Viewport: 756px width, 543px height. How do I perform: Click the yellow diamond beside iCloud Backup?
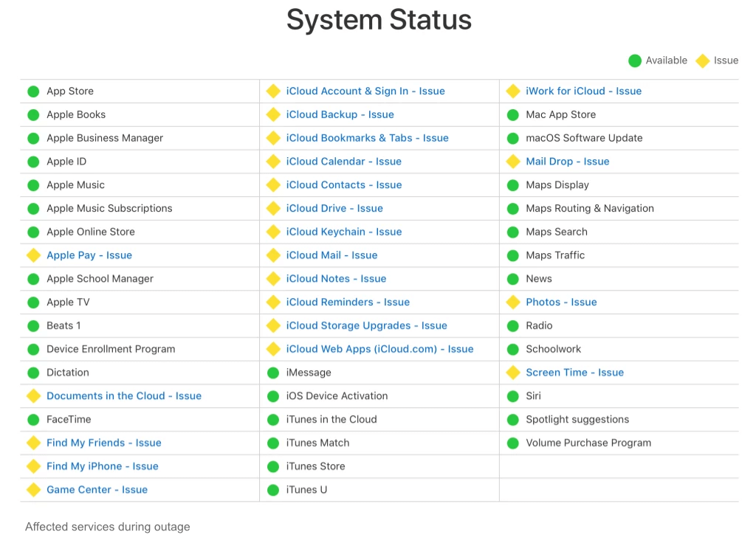click(273, 114)
